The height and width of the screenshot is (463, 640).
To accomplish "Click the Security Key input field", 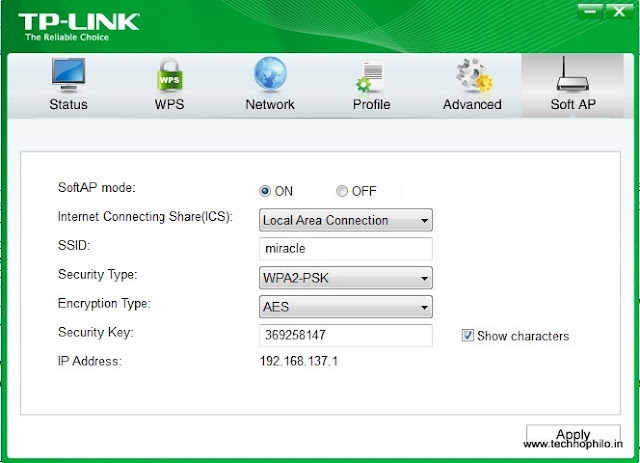I will tap(346, 335).
